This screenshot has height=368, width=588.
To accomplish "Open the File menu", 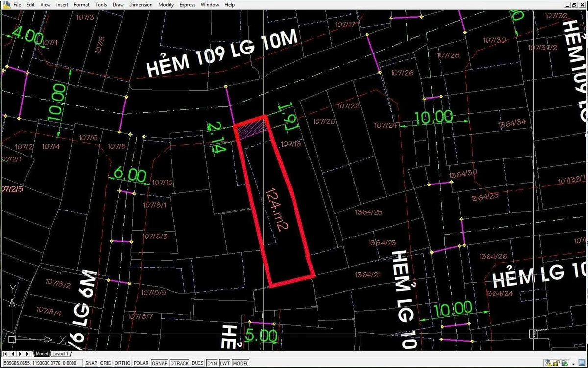I will click(x=17, y=5).
